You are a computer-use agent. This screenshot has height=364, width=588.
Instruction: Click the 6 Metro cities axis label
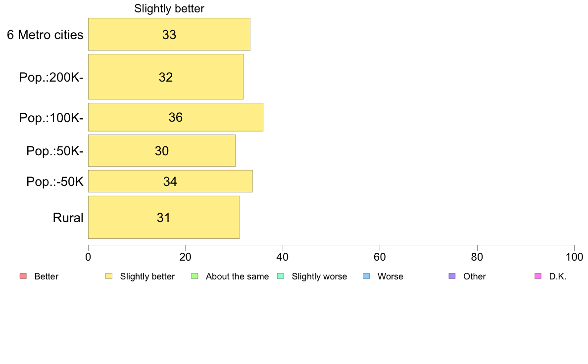pos(45,35)
